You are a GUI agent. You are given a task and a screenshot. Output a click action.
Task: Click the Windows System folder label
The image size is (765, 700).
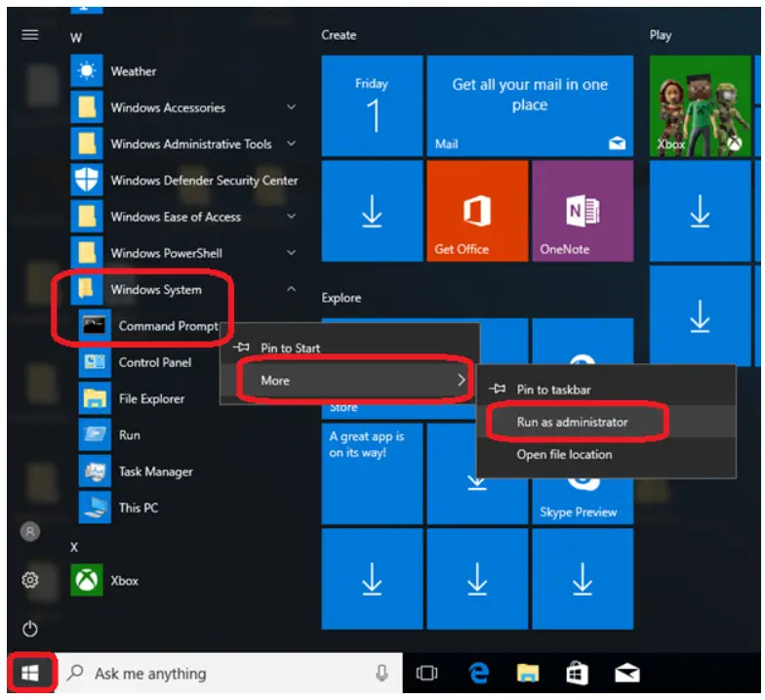[156, 289]
